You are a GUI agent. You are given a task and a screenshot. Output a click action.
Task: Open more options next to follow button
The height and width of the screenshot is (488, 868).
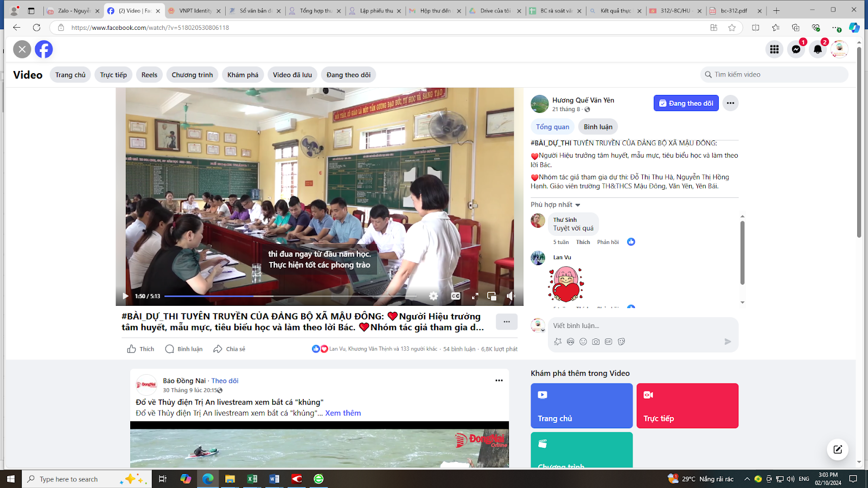click(730, 103)
